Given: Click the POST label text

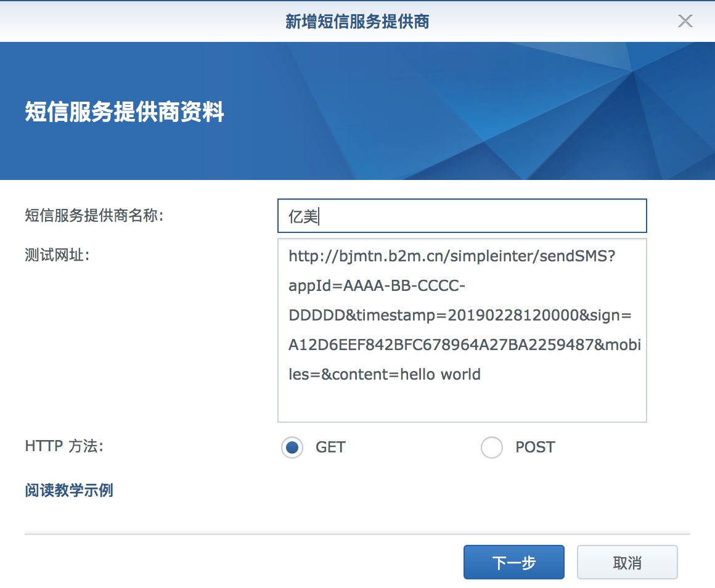Looking at the screenshot, I should [536, 447].
